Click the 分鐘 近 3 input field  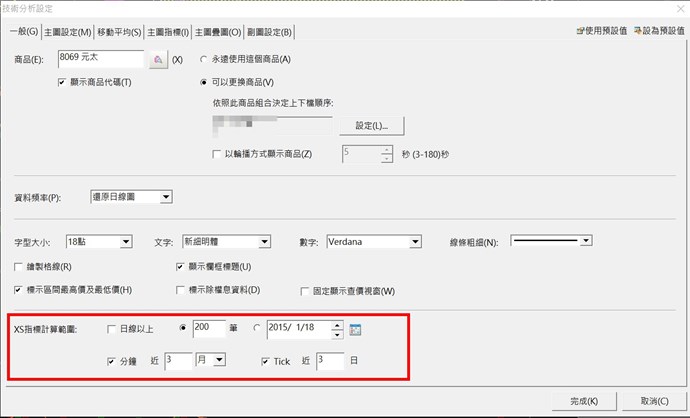(178, 361)
